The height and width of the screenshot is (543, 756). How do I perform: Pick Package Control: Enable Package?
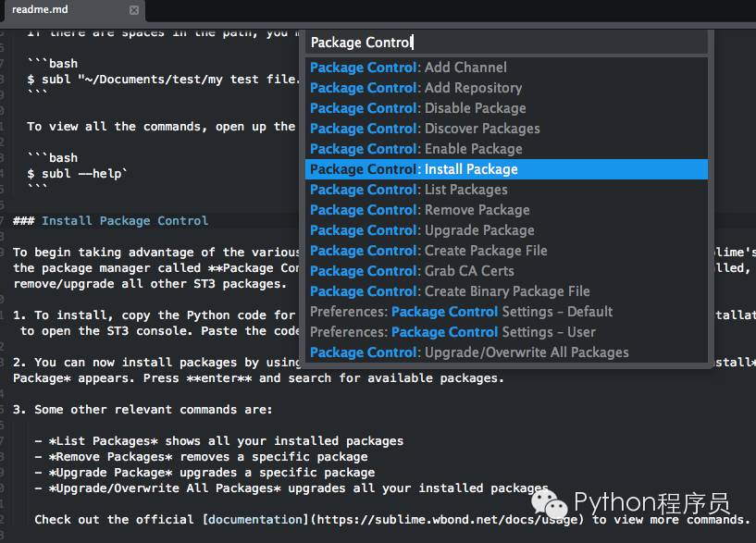[x=506, y=149]
